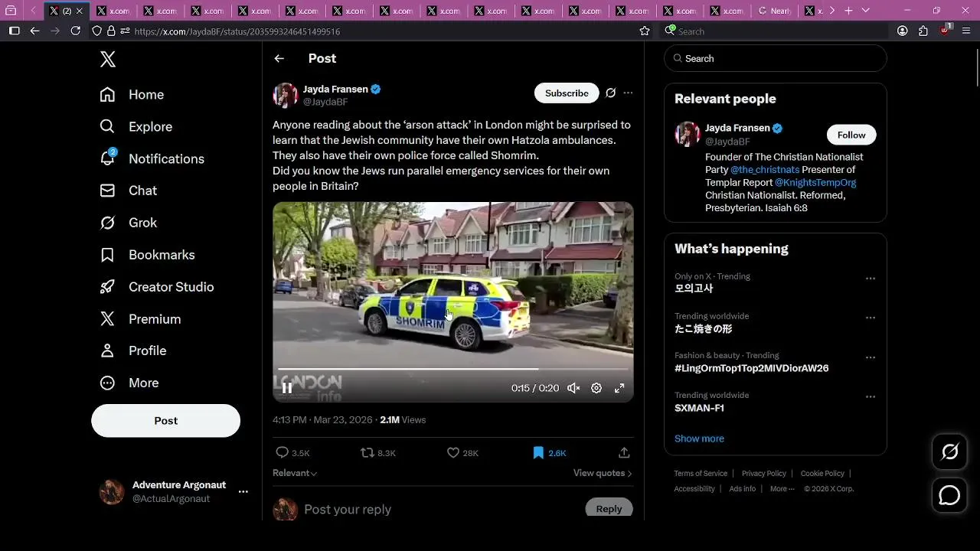Click the reply count icon 3.5K
The height and width of the screenshot is (551, 980).
pos(292,453)
